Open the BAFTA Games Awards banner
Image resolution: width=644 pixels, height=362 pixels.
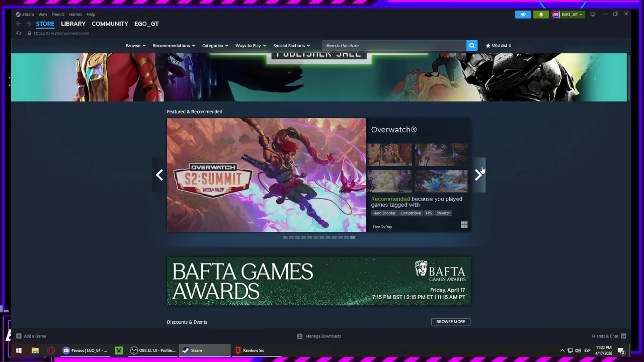[x=319, y=282]
